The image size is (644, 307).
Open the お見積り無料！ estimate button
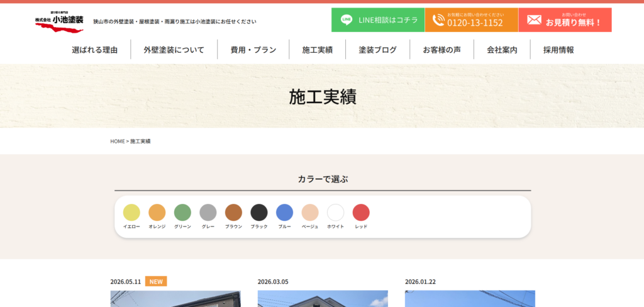pyautogui.click(x=565, y=20)
